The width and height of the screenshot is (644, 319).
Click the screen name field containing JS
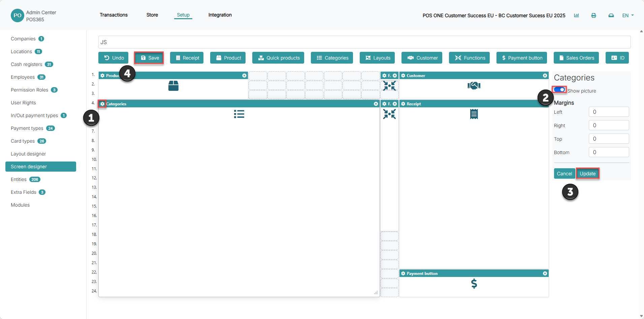pos(364,42)
